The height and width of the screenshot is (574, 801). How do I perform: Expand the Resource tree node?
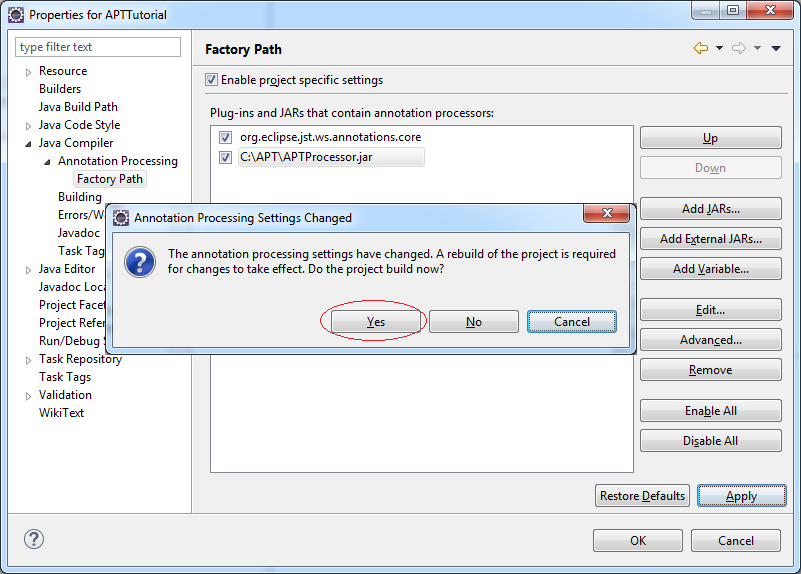(29, 72)
